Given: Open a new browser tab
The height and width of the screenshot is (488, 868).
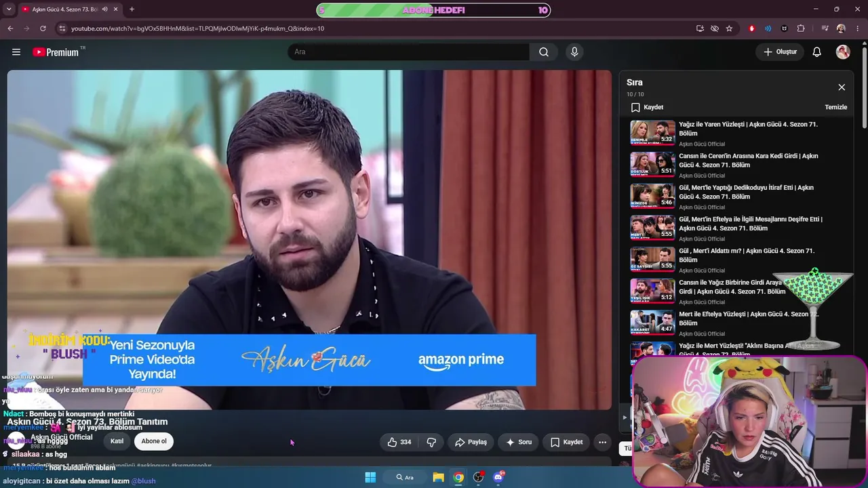Looking at the screenshot, I should click(x=132, y=9).
